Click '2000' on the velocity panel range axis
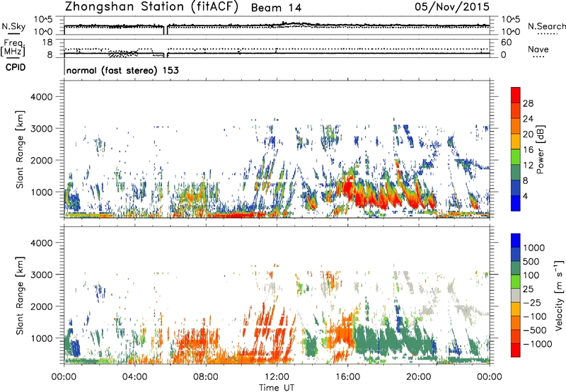Viewport: 566px width, 392px height. click(x=41, y=306)
